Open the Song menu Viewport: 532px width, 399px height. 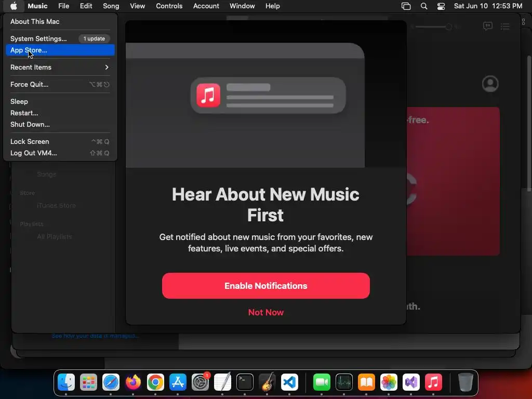(x=111, y=6)
